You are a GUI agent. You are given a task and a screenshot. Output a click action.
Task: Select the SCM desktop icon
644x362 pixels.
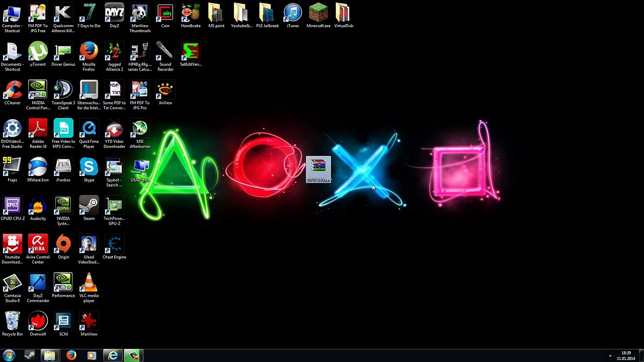[63, 324]
